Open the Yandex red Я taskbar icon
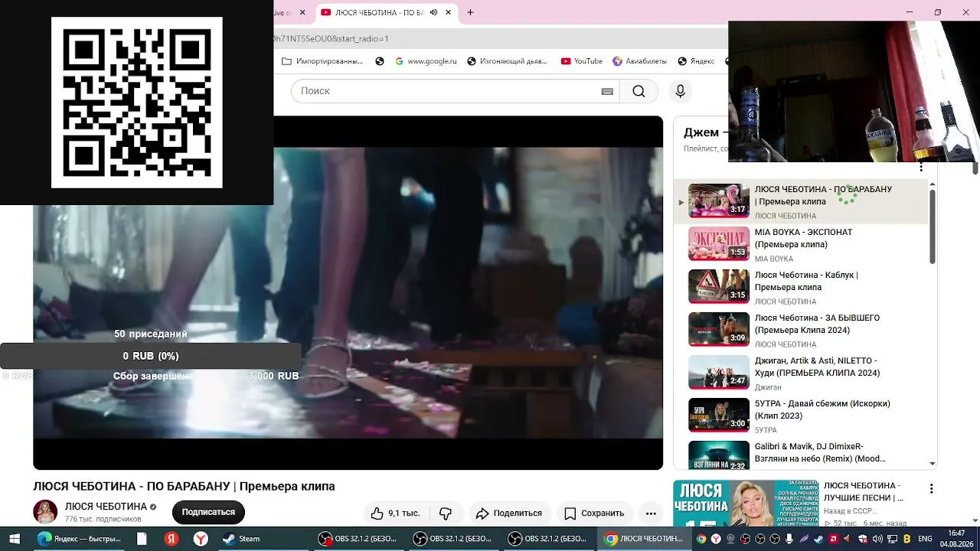The image size is (980, 551). tap(171, 539)
